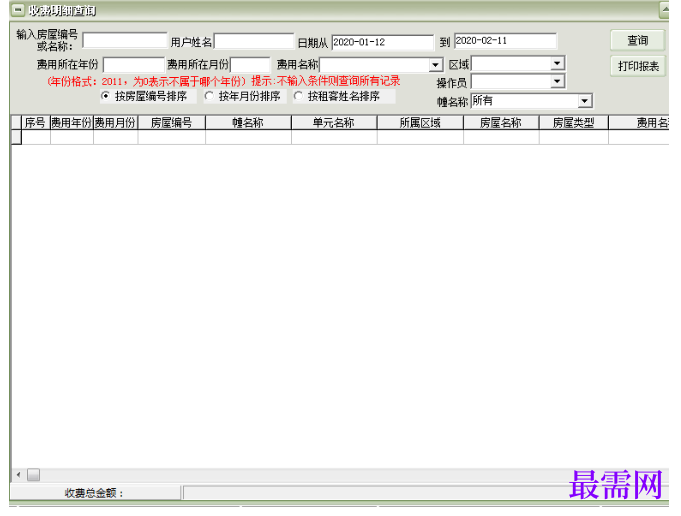Click the 房屋编号 column header

click(172, 123)
